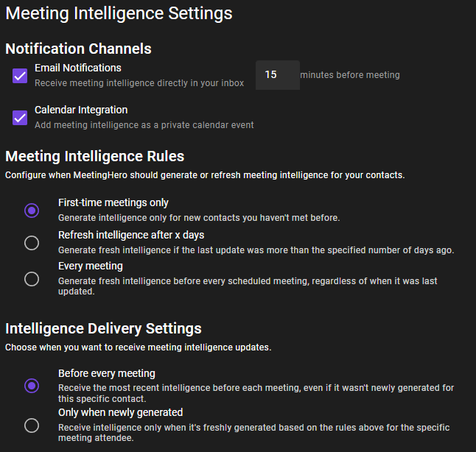Click the 'Only when newly generated' label
This screenshot has height=452, width=476.
121,412
